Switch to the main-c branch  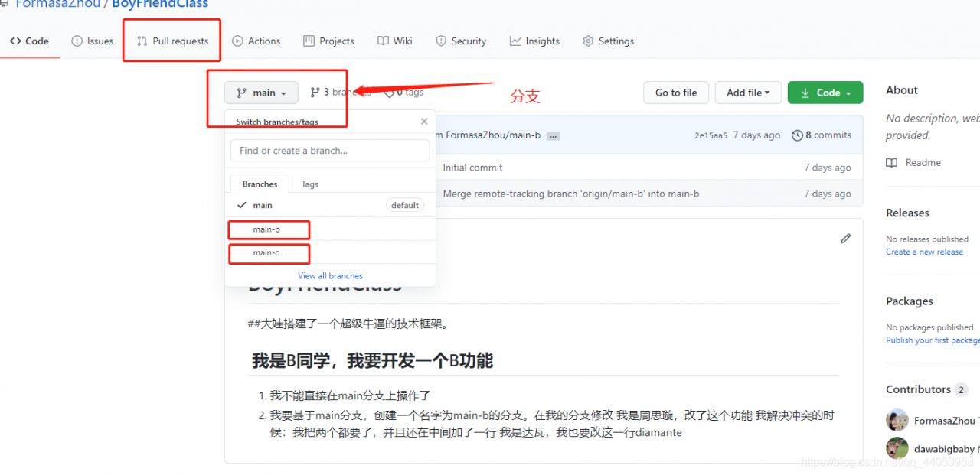(x=330, y=252)
